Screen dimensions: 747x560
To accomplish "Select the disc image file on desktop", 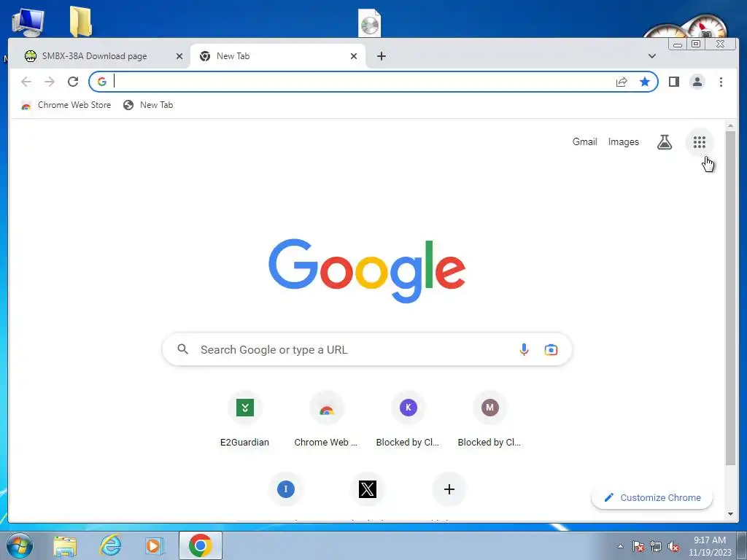I will (x=369, y=23).
